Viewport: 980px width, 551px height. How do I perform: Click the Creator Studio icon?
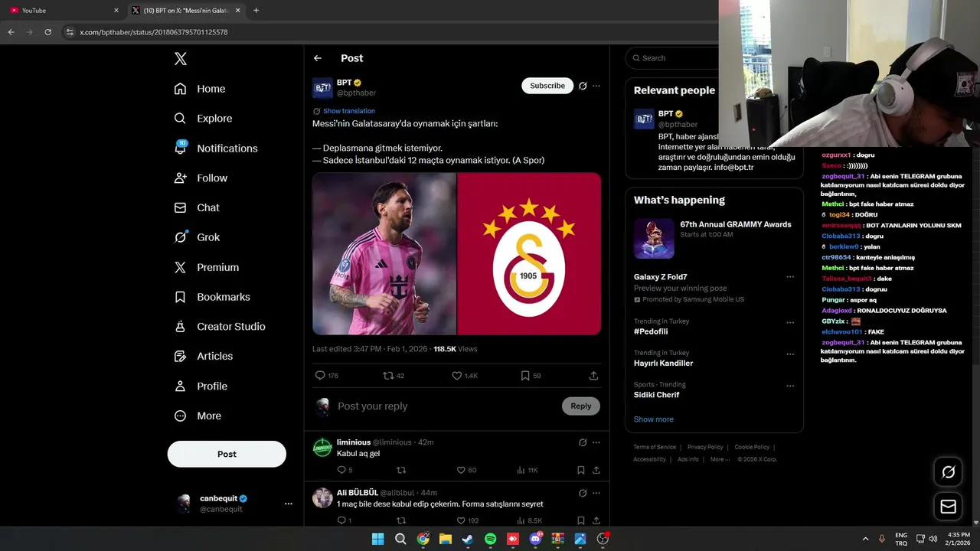pyautogui.click(x=180, y=327)
